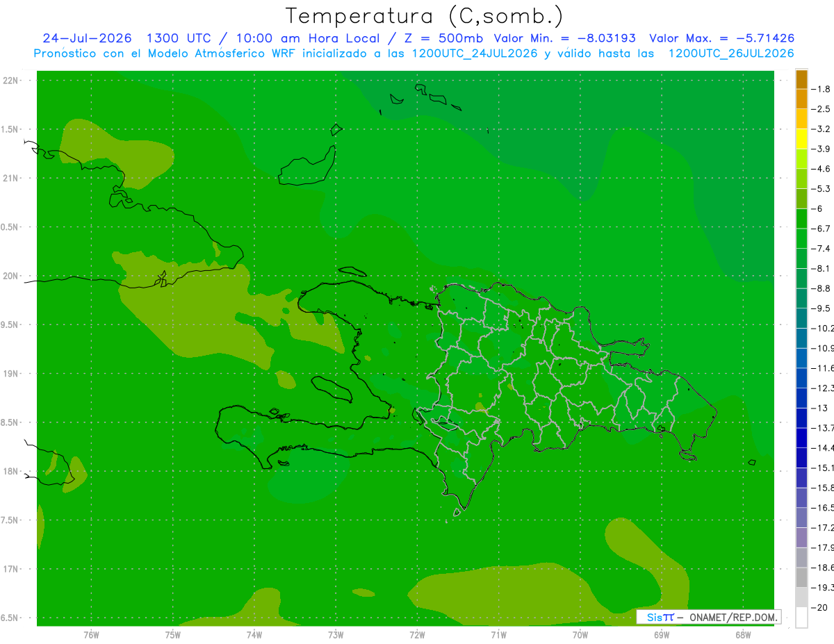
Task: Pick the olive-green swatch between -5.3 and -6
Action: click(x=801, y=199)
